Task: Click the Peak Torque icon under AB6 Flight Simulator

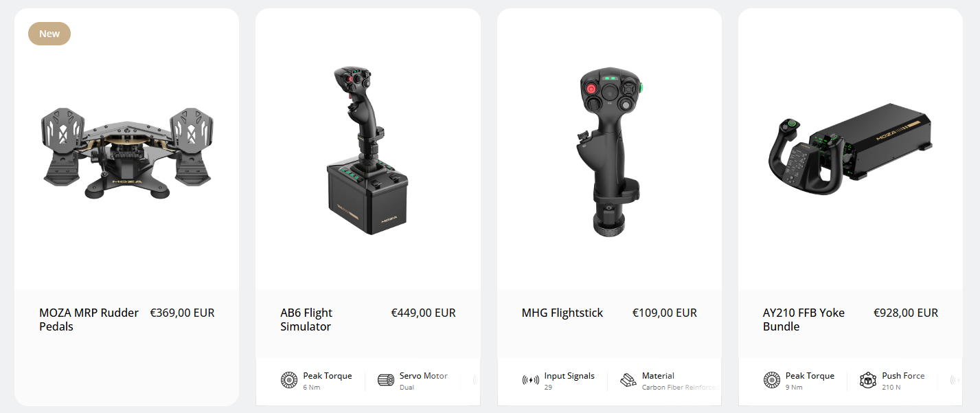Action: (x=289, y=380)
